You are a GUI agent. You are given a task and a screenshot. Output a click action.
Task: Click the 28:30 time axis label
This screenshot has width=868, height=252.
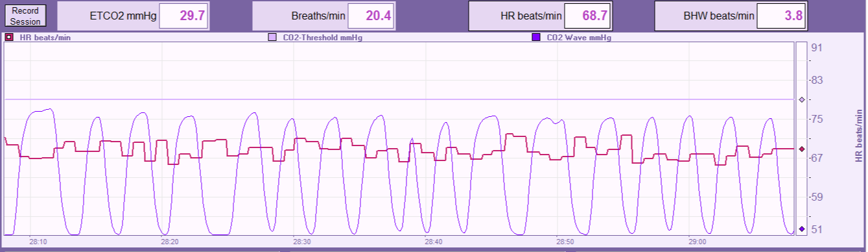click(x=302, y=242)
